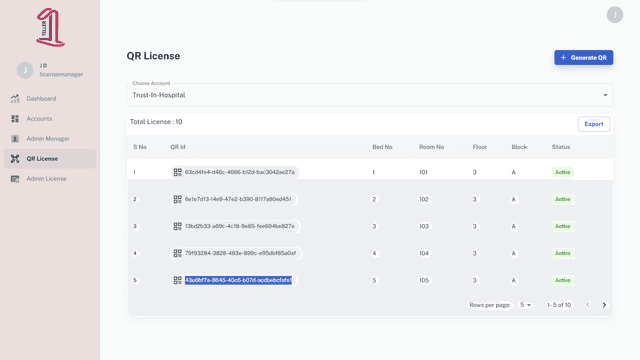Click the Bed No column header
The width and height of the screenshot is (640, 360).
(x=382, y=147)
